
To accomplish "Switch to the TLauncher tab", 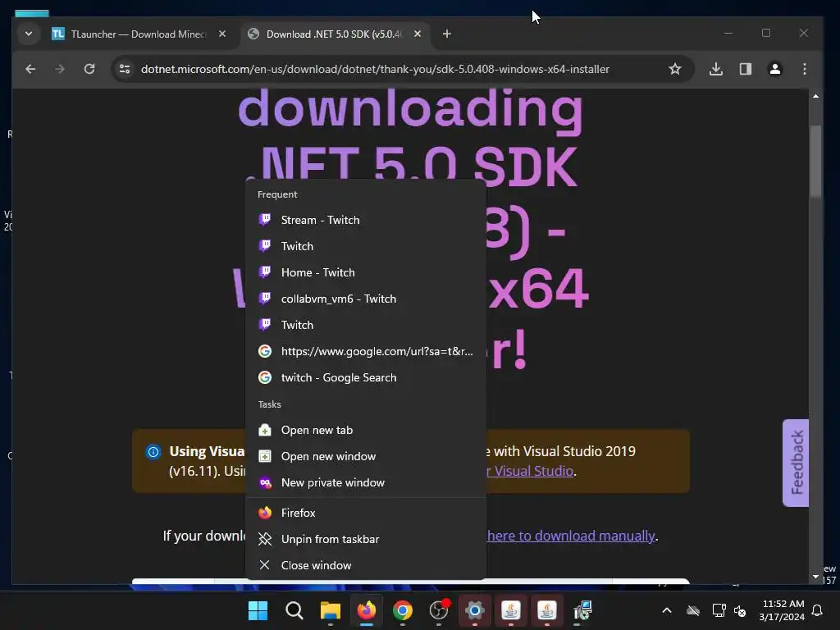I will click(139, 34).
